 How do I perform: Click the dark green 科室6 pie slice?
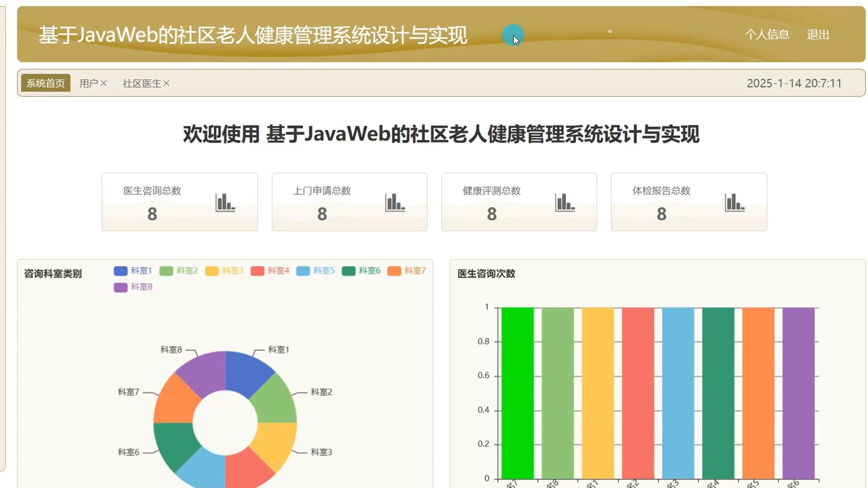pyautogui.click(x=176, y=443)
